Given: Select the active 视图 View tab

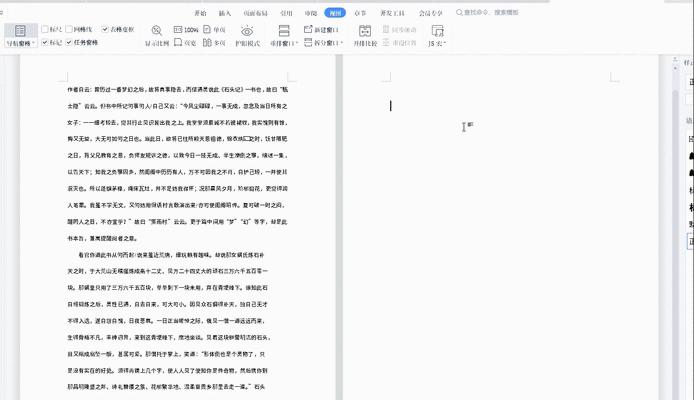Looking at the screenshot, I should 335,13.
